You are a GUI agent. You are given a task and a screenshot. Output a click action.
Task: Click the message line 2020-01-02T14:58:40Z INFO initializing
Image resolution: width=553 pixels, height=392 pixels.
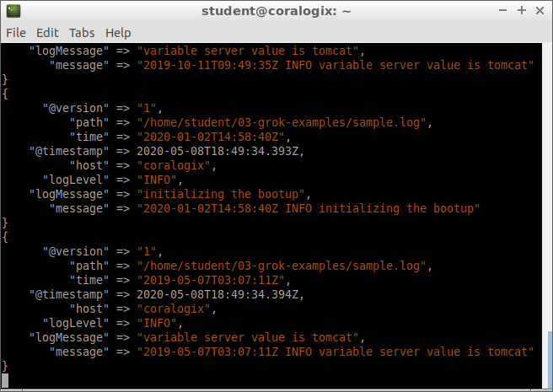tap(309, 208)
